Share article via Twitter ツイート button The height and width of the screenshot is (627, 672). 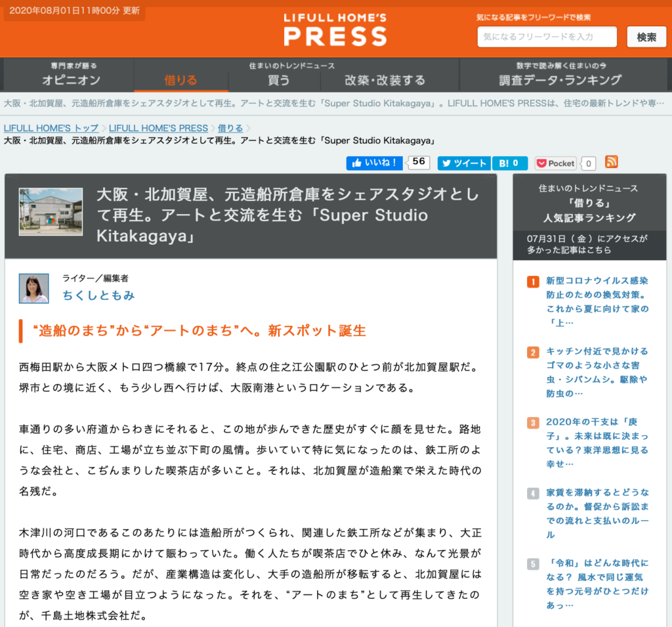click(464, 163)
